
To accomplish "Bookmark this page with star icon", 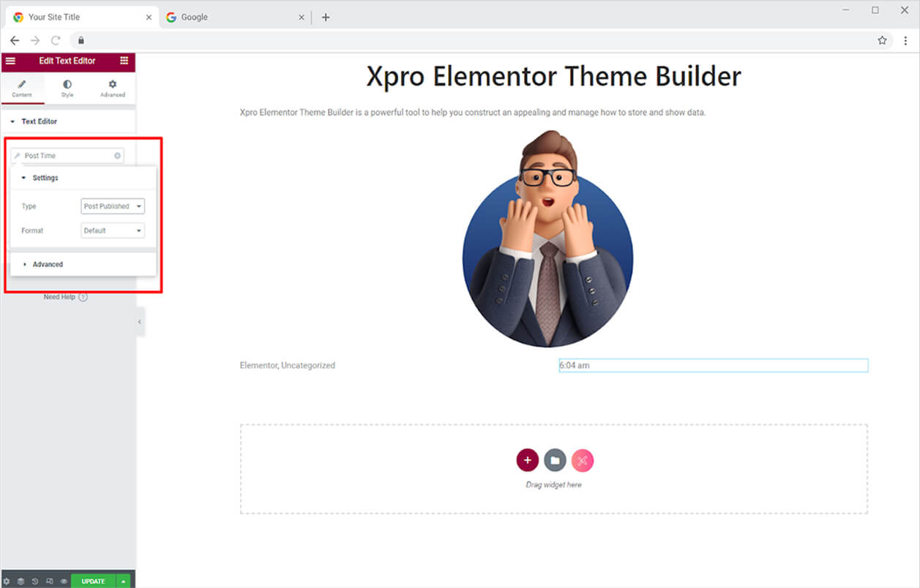I will coord(882,40).
